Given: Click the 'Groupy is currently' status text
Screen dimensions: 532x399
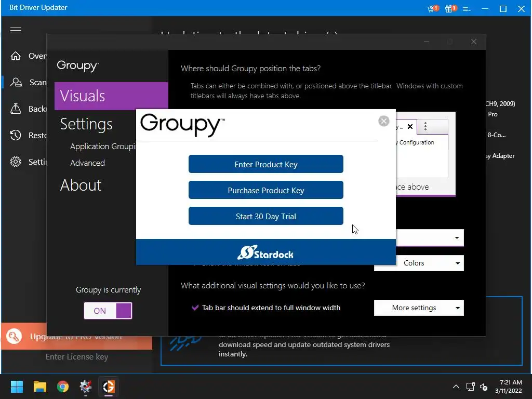Looking at the screenshot, I should tap(108, 290).
